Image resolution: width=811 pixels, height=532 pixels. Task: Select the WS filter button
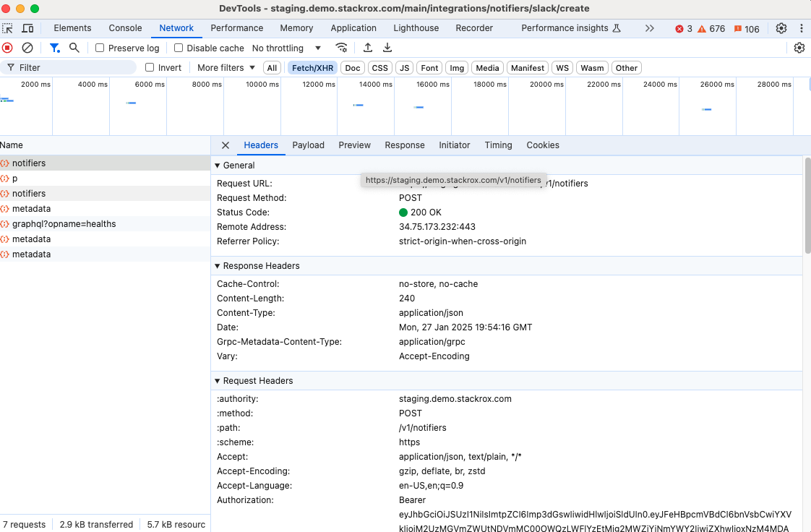(x=562, y=68)
